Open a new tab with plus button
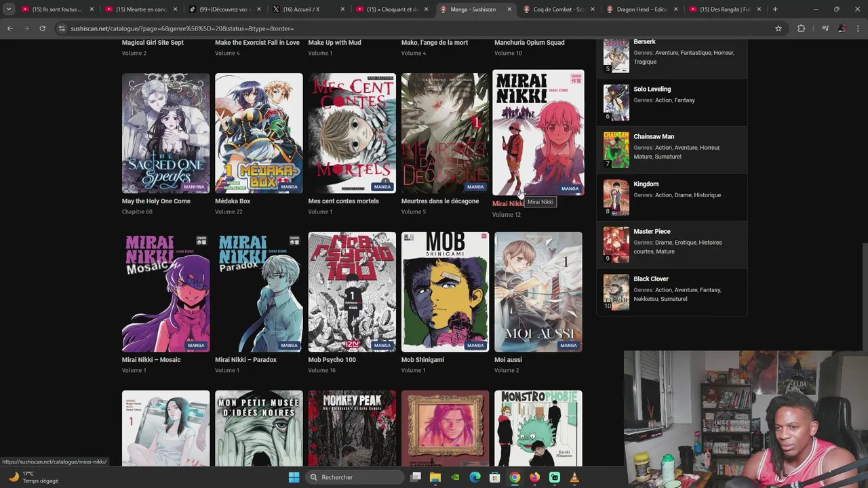This screenshot has height=488, width=868. (775, 9)
